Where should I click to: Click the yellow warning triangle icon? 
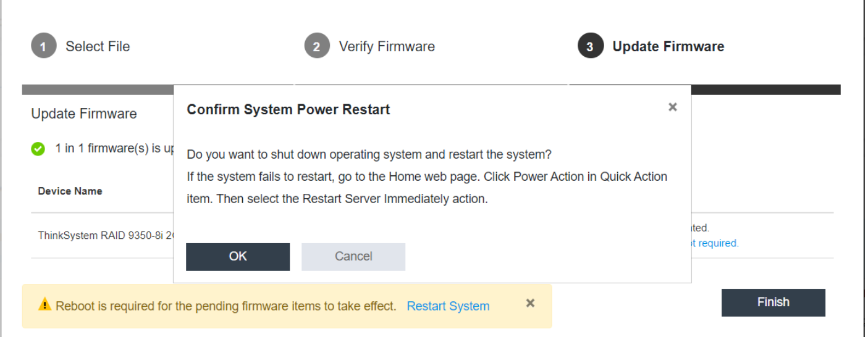pos(44,305)
